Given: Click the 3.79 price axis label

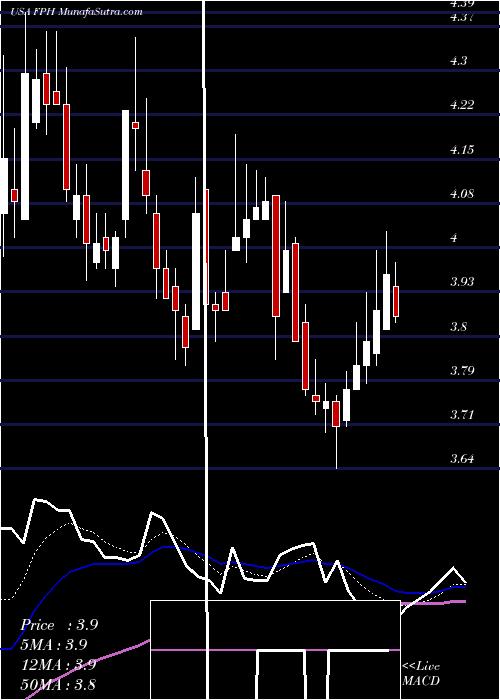Looking at the screenshot, I should point(462,371).
